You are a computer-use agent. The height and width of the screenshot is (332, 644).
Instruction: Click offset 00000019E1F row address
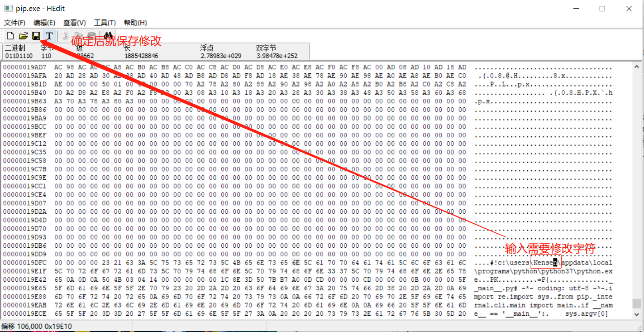pyautogui.click(x=24, y=271)
